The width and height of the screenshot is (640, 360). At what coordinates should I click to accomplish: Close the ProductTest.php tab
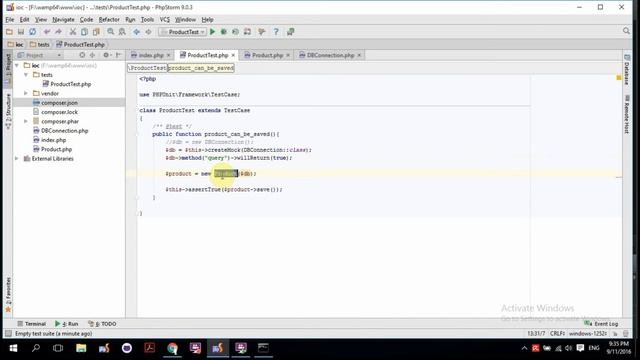pos(233,55)
